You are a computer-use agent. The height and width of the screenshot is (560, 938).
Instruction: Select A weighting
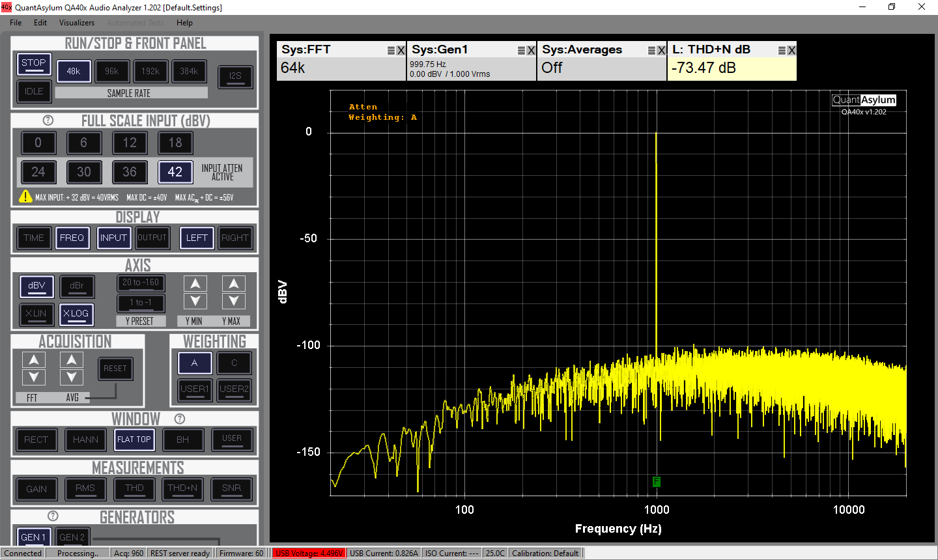195,363
